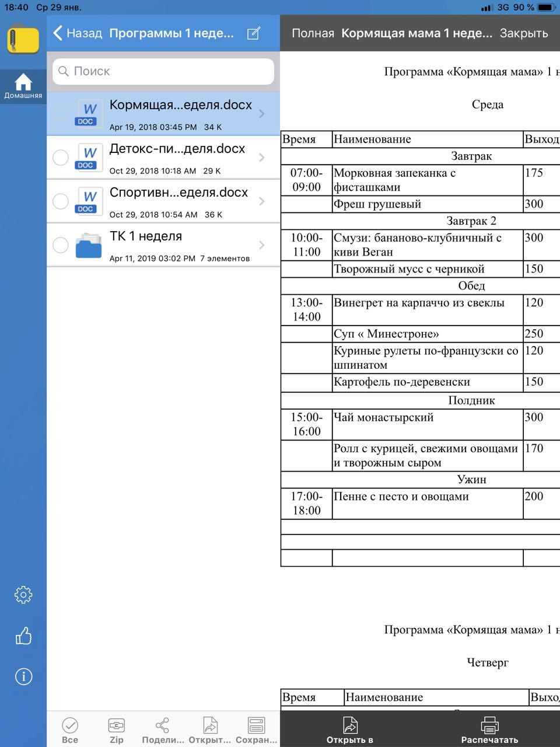Open the ТК 1 неделя folder name
Viewport: 560px width, 747px height.
pos(146,236)
